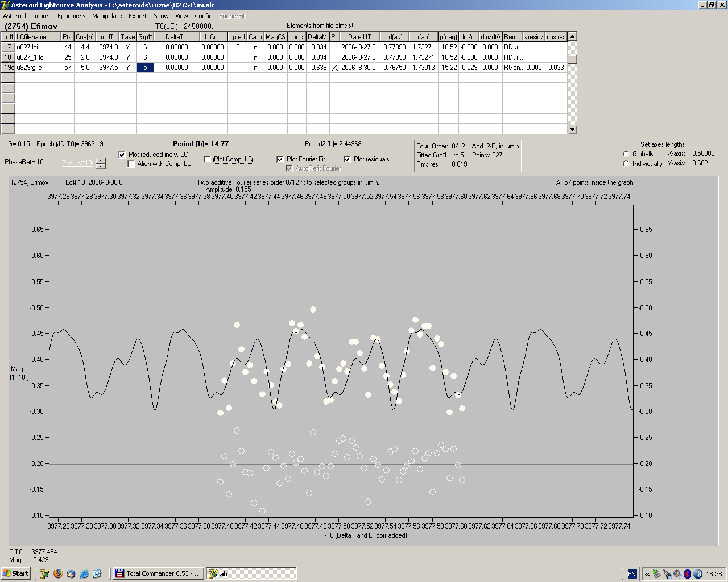728x582 pixels.
Task: Click the X-axis value 0.50000
Action: [x=703, y=153]
